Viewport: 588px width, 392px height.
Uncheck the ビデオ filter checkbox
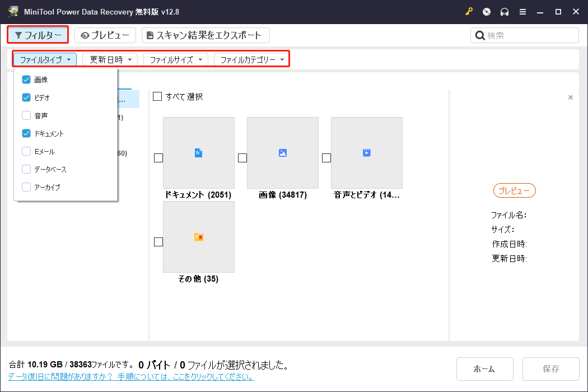(26, 97)
